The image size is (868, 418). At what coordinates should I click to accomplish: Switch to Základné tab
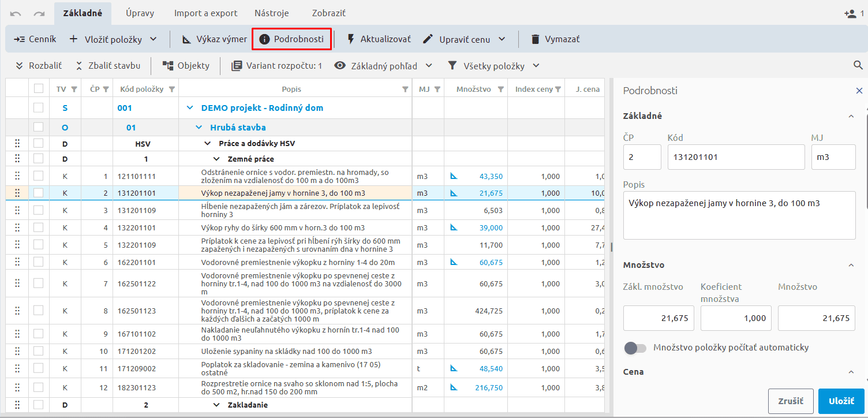[83, 13]
